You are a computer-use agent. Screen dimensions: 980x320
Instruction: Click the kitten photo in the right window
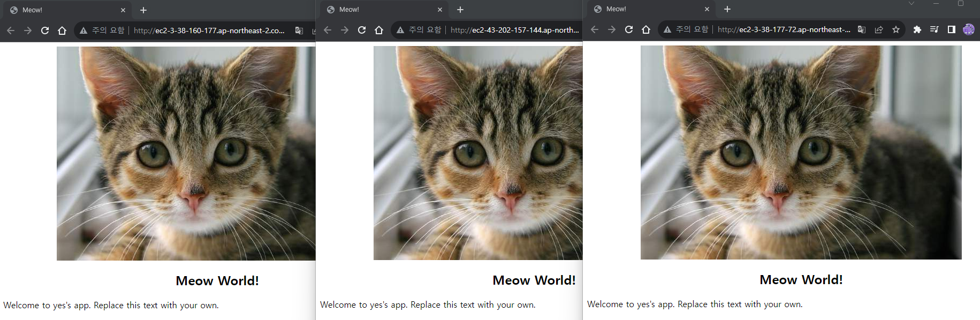(801, 153)
